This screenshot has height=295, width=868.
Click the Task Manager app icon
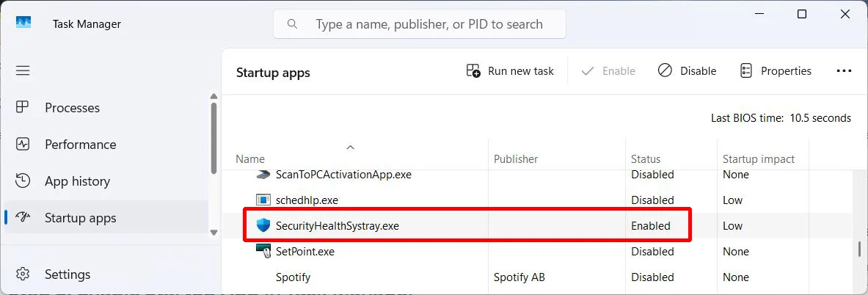(x=23, y=23)
